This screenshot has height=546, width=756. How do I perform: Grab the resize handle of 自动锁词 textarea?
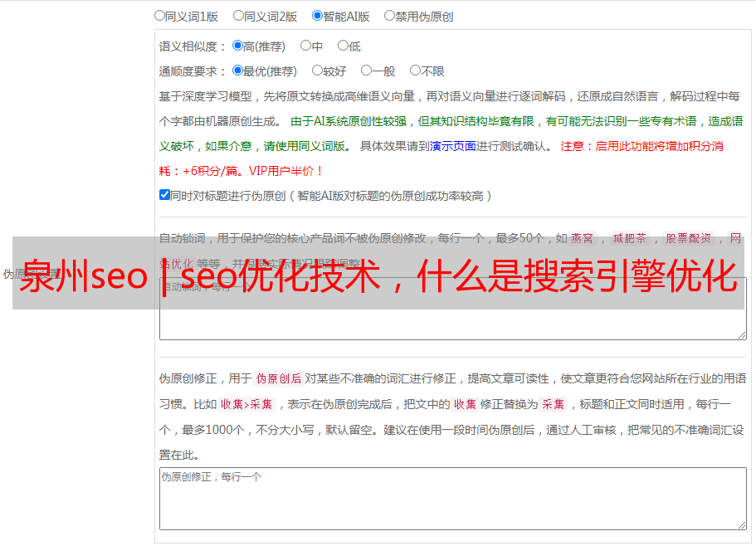coord(742,335)
